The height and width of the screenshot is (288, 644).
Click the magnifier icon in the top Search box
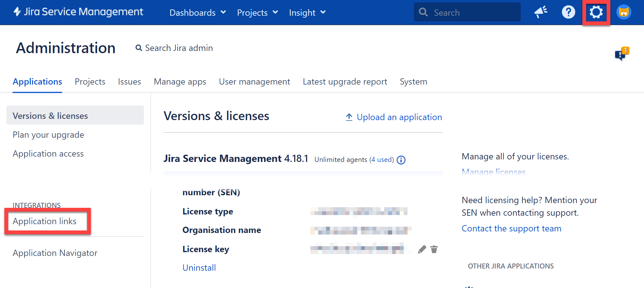(x=423, y=12)
